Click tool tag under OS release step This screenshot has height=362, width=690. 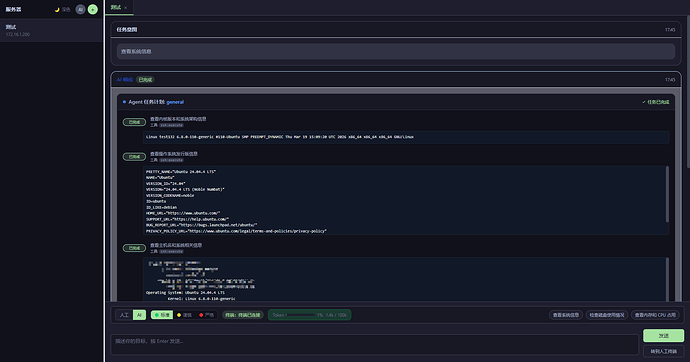[171, 160]
